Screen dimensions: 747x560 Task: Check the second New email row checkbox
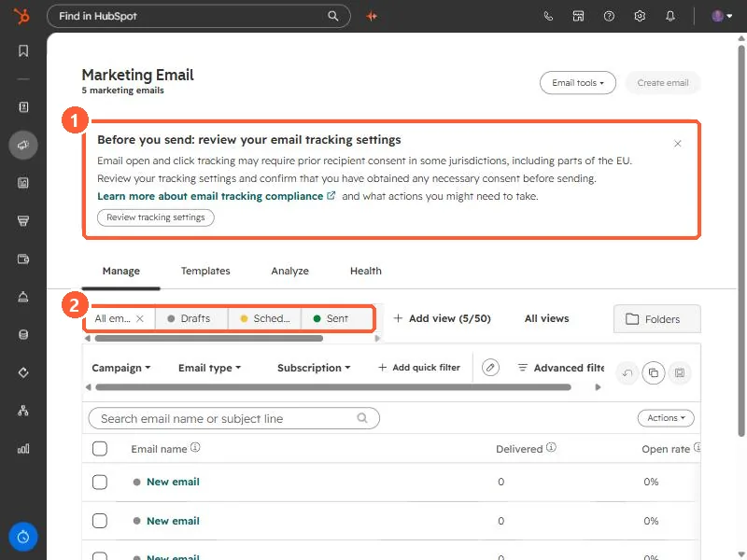coord(100,521)
